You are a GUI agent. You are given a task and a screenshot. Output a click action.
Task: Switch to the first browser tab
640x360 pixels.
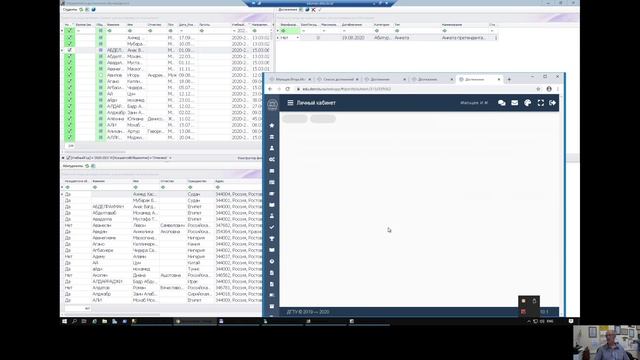(x=290, y=79)
